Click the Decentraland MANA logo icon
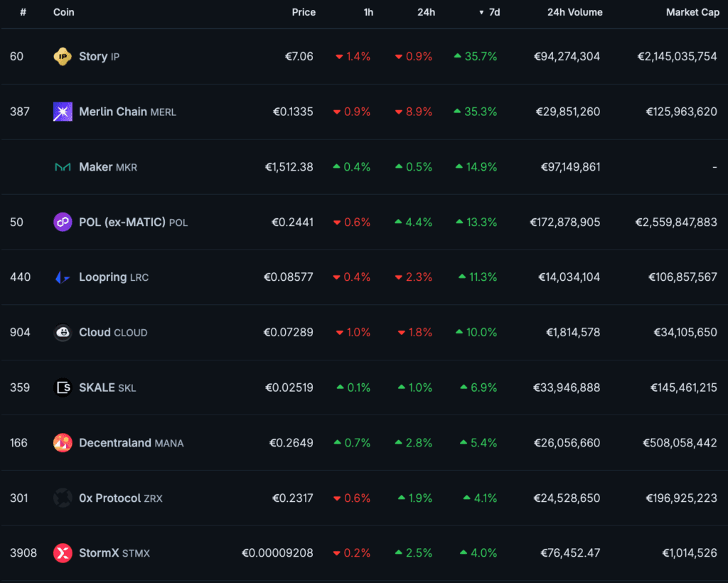Screen dimensions: 728x583 [63, 443]
